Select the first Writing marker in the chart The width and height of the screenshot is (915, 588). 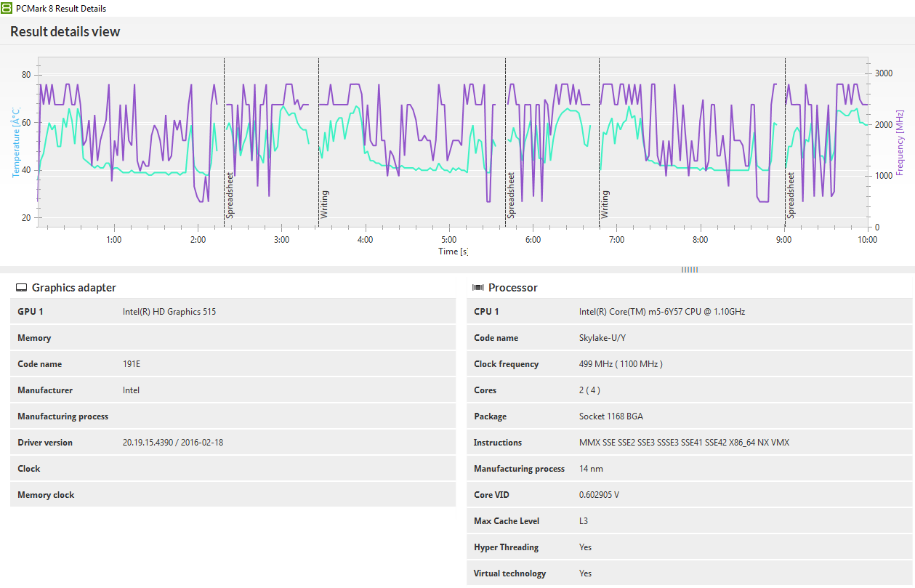coord(324,204)
